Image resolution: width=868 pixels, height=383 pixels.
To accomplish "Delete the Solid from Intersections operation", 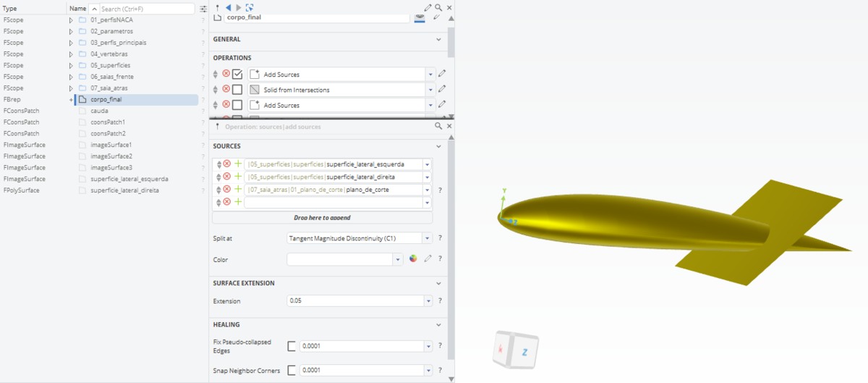I will coord(226,89).
